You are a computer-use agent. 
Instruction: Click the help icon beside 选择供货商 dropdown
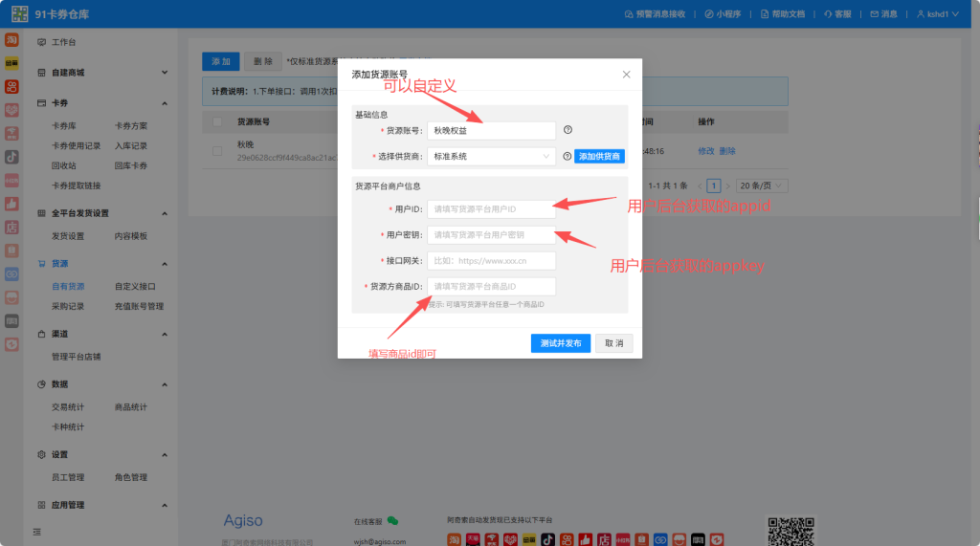(567, 156)
